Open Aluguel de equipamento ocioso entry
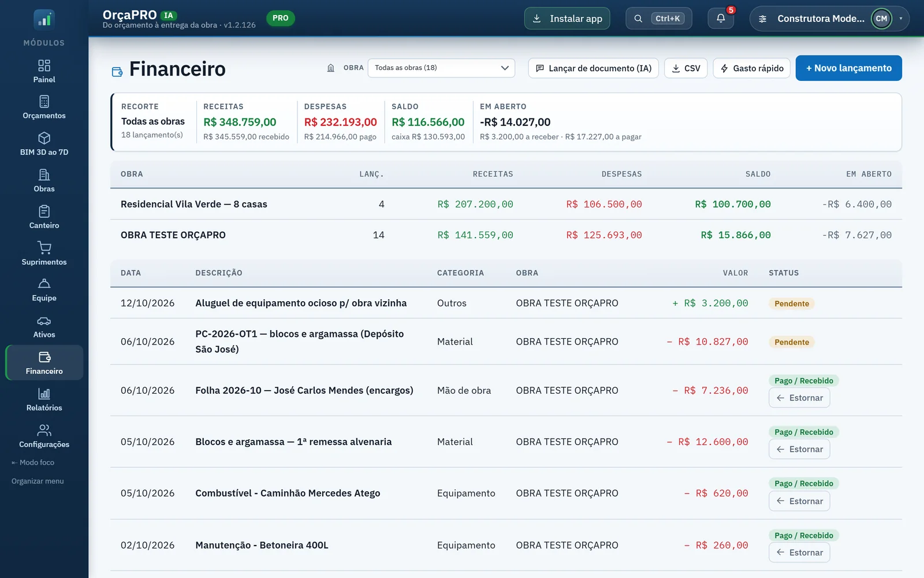The height and width of the screenshot is (578, 924). click(301, 303)
